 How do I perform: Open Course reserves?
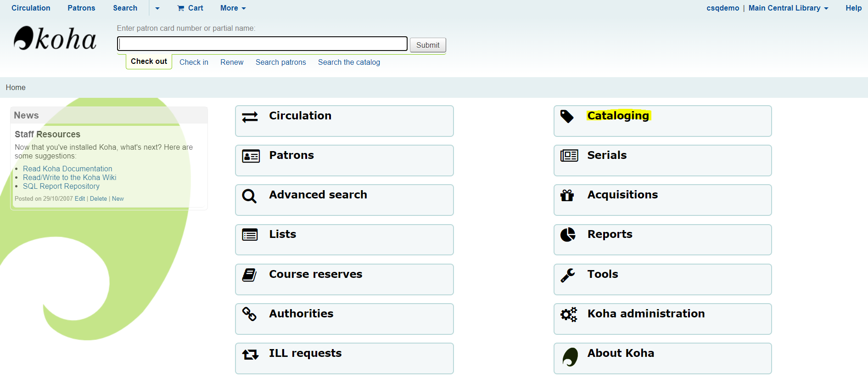coord(344,279)
